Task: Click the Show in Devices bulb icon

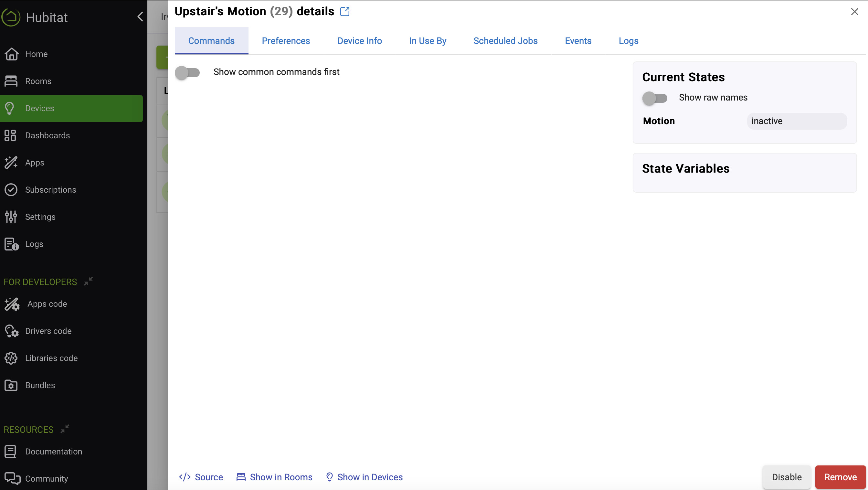Action: tap(330, 477)
